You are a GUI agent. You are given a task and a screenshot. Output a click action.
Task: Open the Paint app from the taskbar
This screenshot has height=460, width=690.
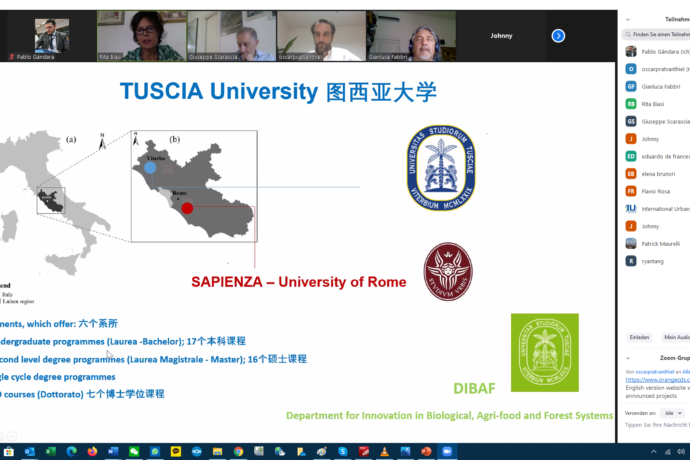click(322, 452)
